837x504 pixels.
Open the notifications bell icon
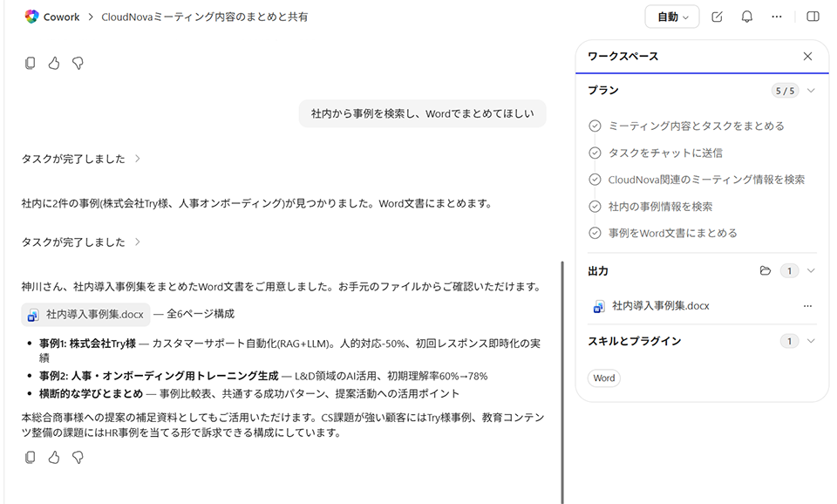(747, 17)
